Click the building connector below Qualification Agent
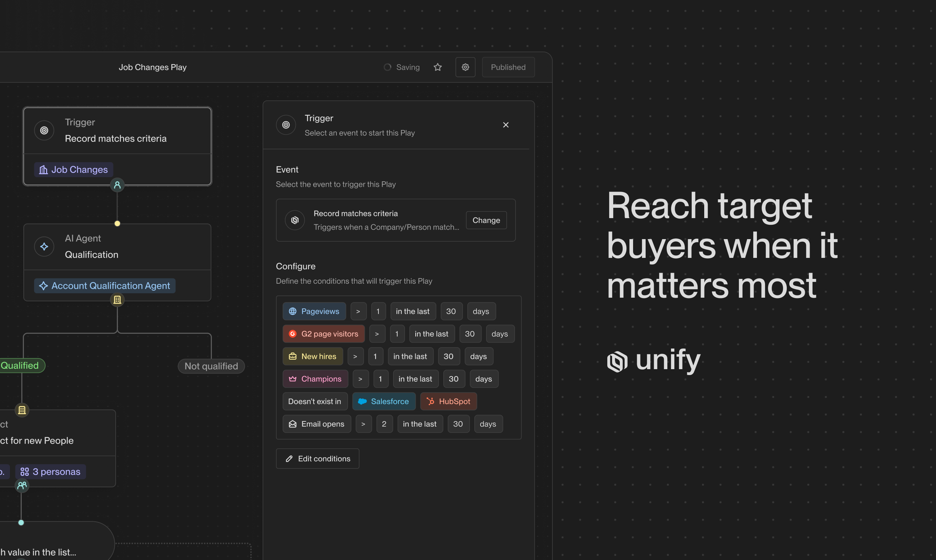This screenshot has height=560, width=936. tap(118, 300)
